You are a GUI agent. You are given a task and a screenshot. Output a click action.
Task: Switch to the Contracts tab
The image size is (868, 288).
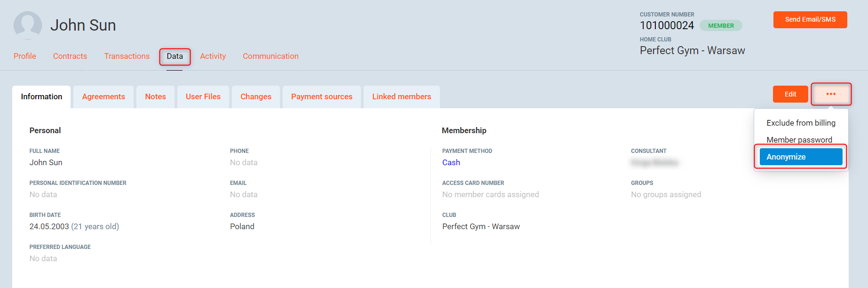click(x=70, y=56)
